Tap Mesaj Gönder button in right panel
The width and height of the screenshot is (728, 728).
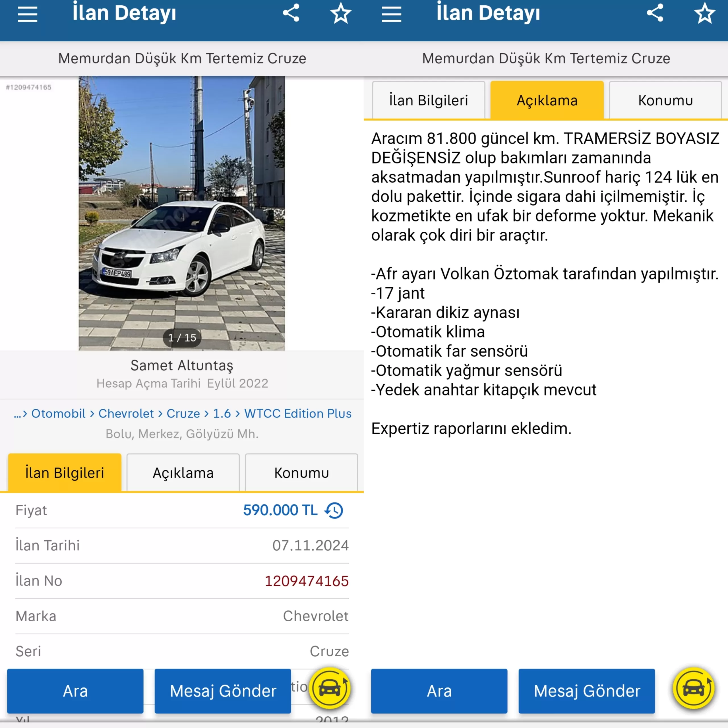[587, 691]
